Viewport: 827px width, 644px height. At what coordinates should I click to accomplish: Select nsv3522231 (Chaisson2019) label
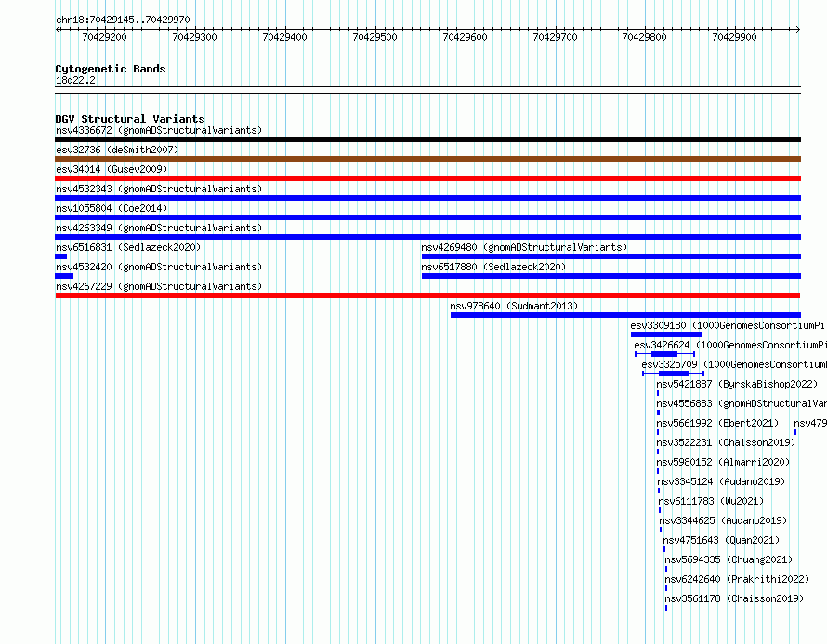[726, 442]
